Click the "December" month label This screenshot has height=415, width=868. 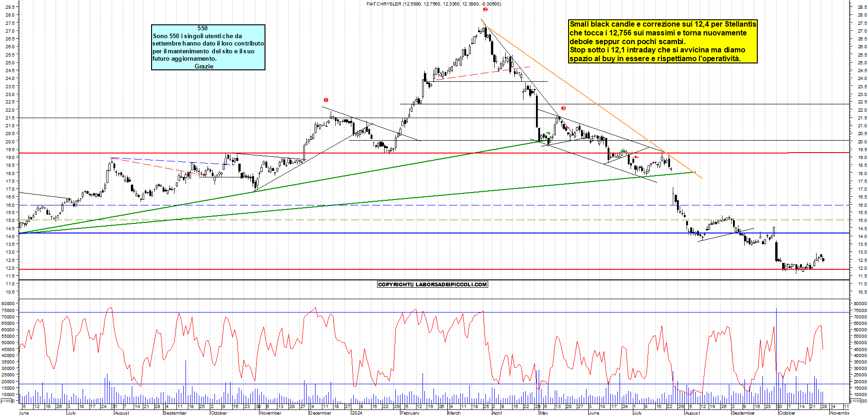coord(320,413)
